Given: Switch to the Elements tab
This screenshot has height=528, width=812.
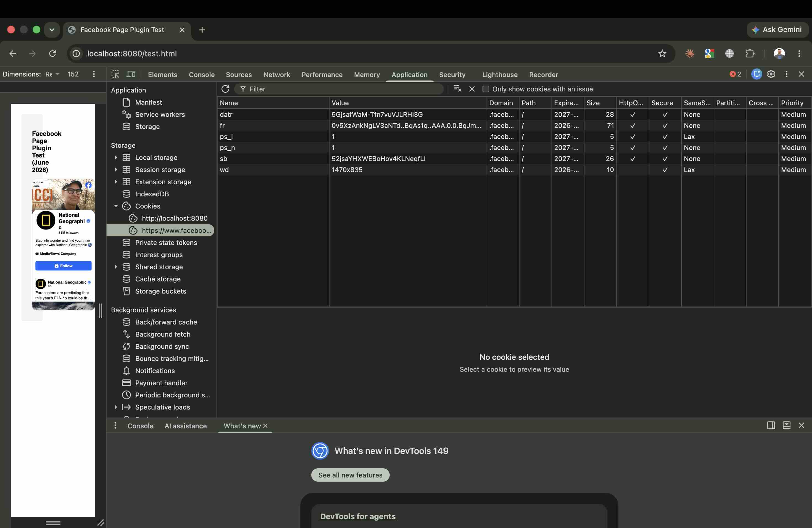Looking at the screenshot, I should tap(162, 75).
